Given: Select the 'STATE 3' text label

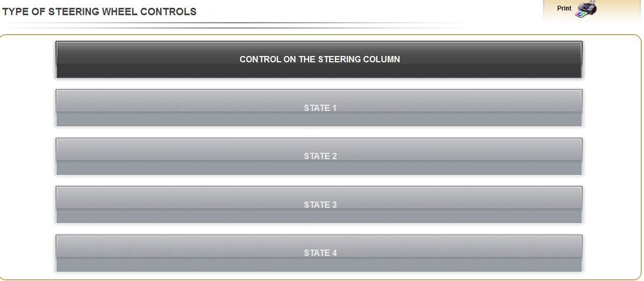Looking at the screenshot, I should [320, 205].
